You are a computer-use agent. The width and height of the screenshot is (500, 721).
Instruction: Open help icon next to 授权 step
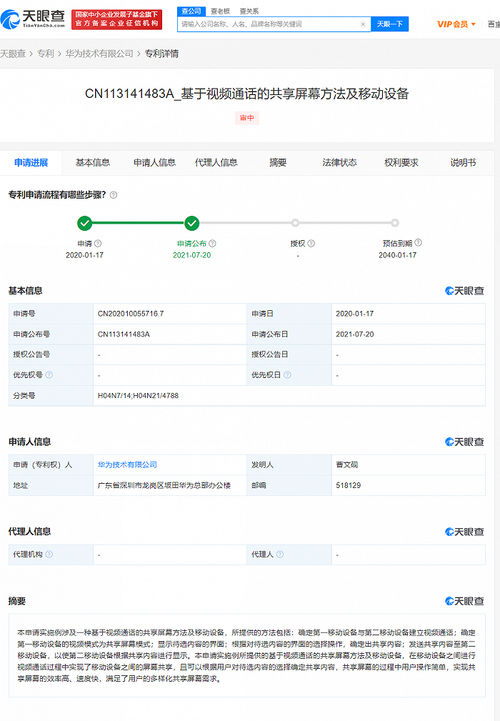(x=311, y=243)
